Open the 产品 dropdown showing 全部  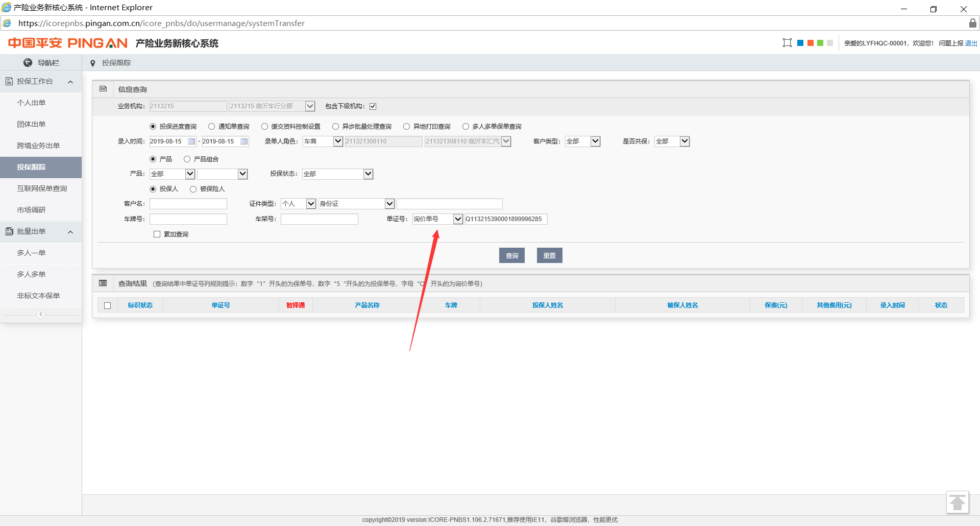pos(173,174)
